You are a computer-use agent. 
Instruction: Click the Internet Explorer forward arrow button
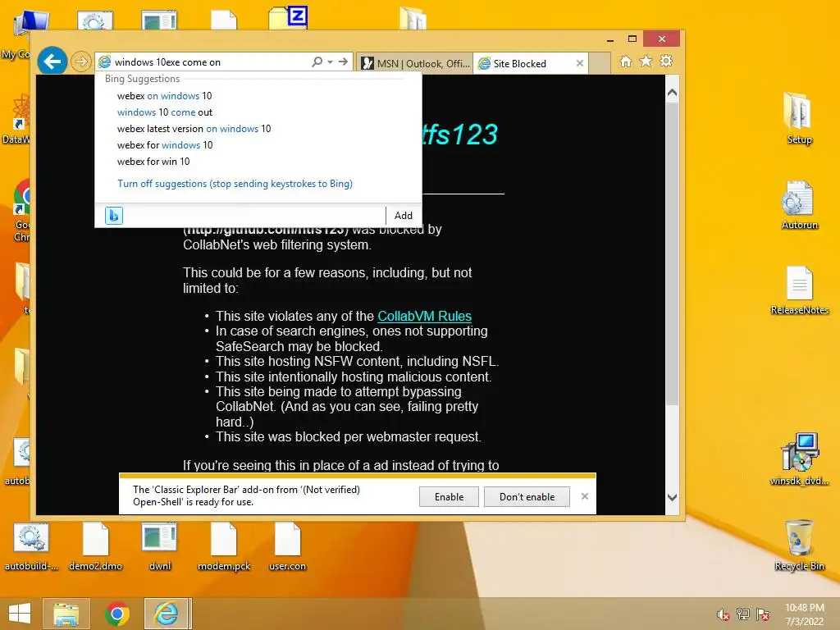click(81, 62)
